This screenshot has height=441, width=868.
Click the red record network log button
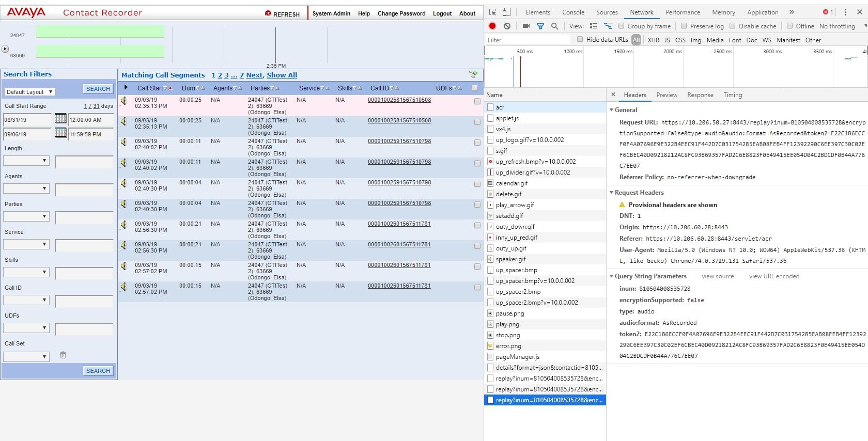click(x=492, y=26)
